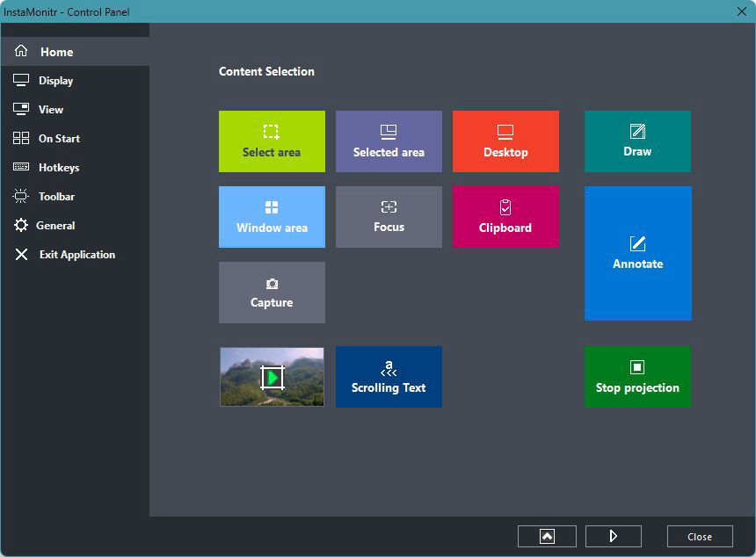Activate the Focus tile

click(389, 217)
